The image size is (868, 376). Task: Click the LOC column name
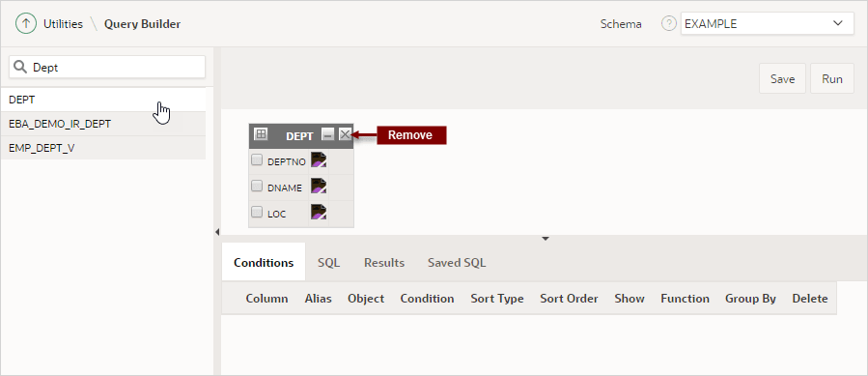pos(277,214)
